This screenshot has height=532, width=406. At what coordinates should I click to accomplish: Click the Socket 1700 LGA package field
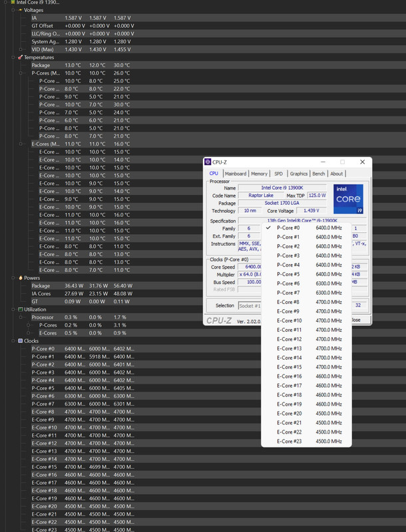pyautogui.click(x=282, y=203)
